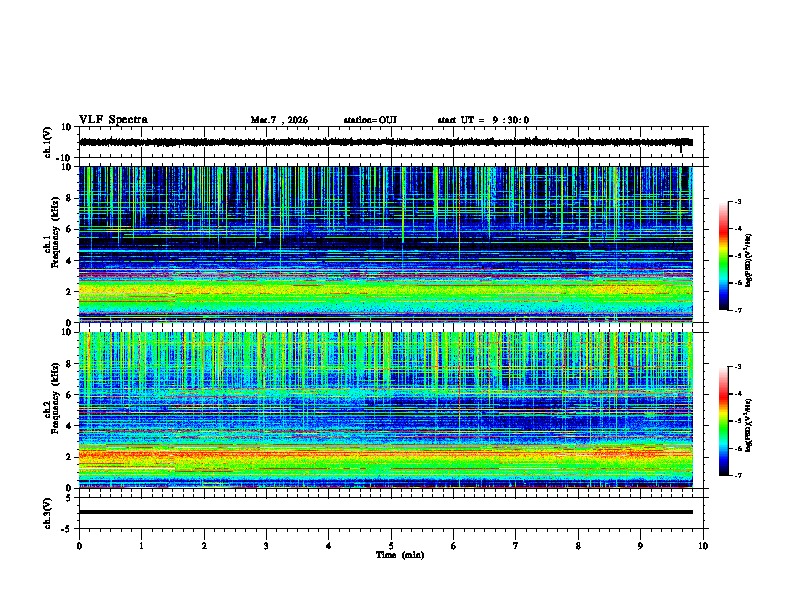Select the ch.2 "Frequency (kHz)" axis label
This screenshot has width=792, height=612.
56,398
